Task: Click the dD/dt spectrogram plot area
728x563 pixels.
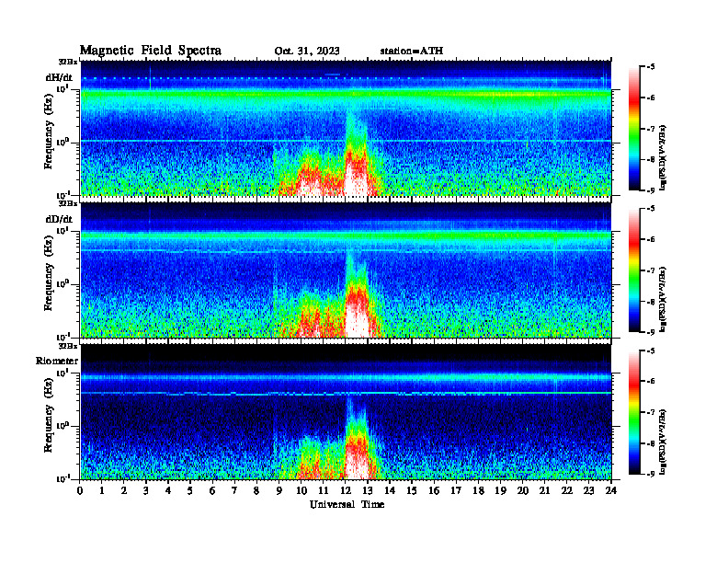Action: [346, 270]
